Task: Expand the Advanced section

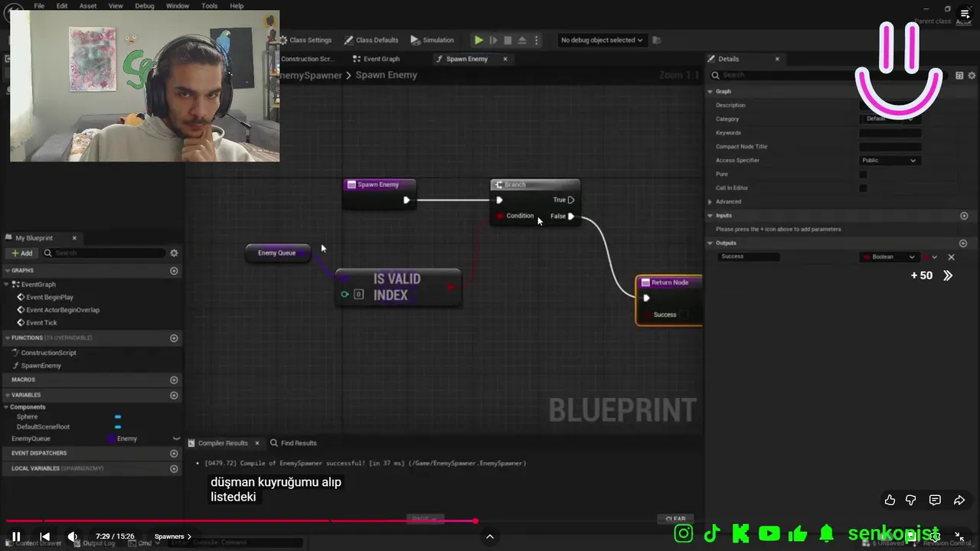Action: click(710, 201)
